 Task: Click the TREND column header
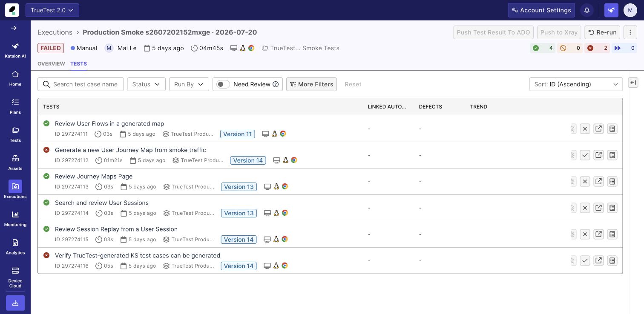(x=479, y=107)
